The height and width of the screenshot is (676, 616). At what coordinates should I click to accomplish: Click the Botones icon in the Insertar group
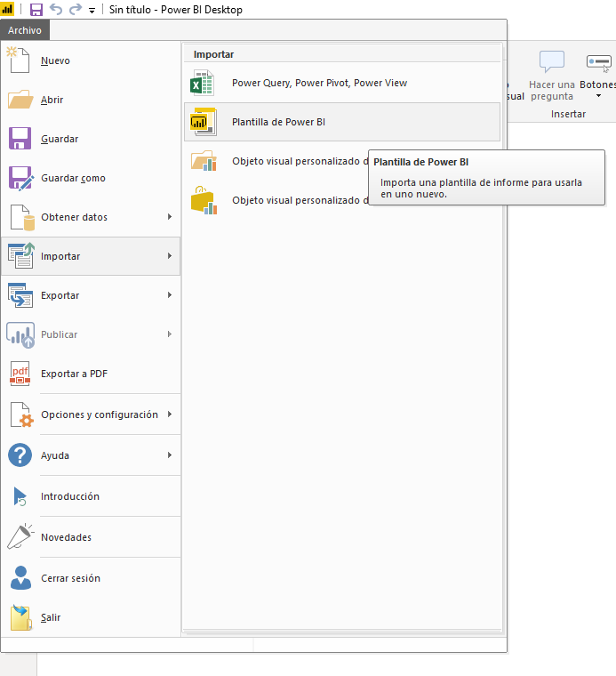tap(599, 62)
